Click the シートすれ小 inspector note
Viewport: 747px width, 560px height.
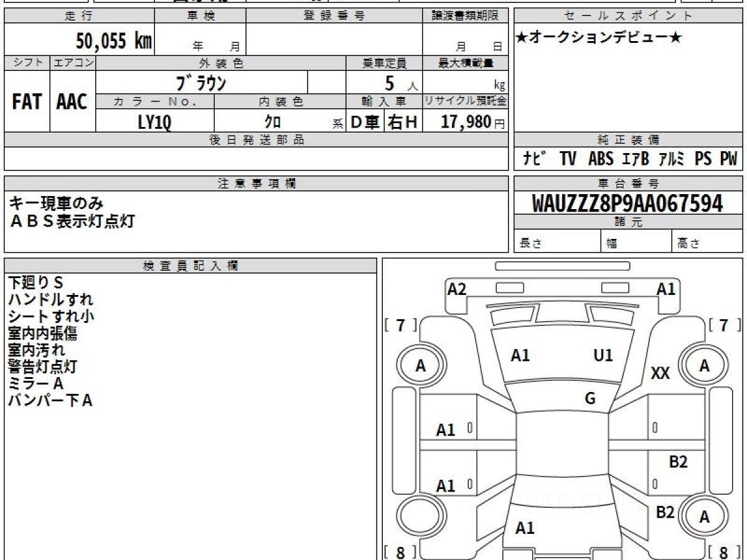coord(51,317)
